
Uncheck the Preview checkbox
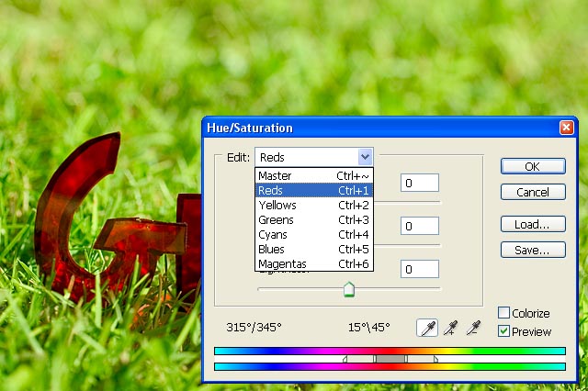pos(503,331)
